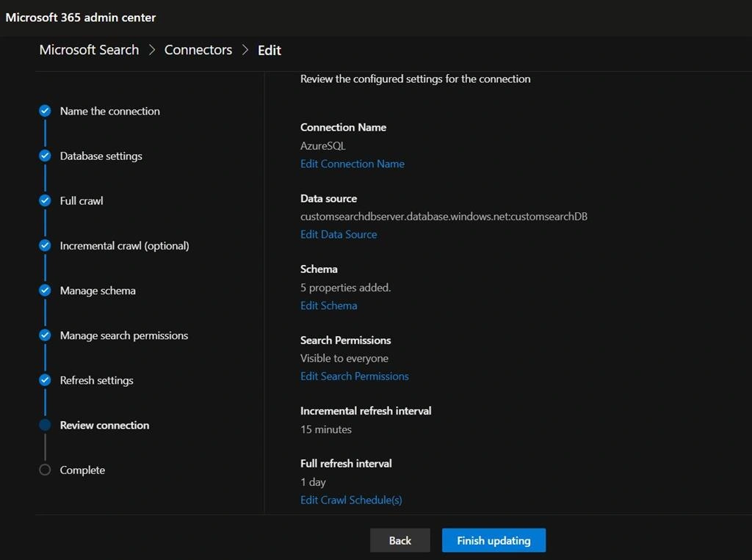Click the Back button
The height and width of the screenshot is (560, 752).
(400, 540)
